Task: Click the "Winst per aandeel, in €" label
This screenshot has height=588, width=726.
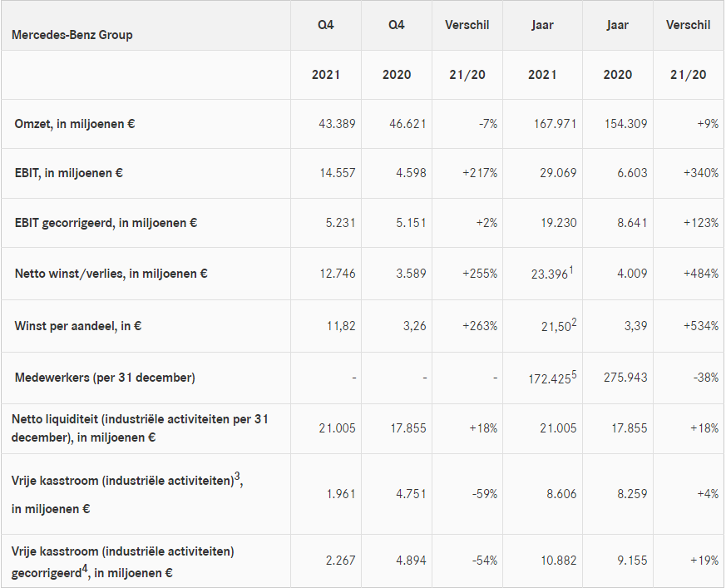Action: tap(77, 326)
